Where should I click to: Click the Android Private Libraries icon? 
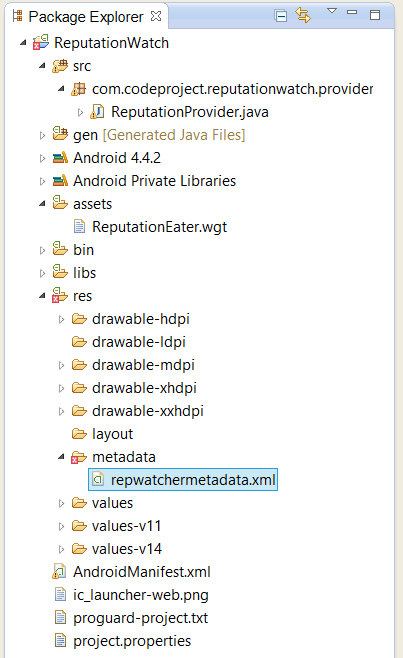tap(60, 181)
